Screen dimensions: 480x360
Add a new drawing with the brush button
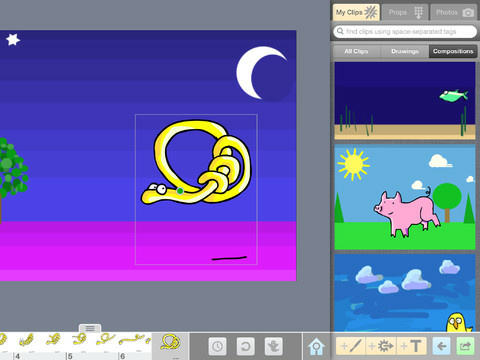(x=351, y=346)
